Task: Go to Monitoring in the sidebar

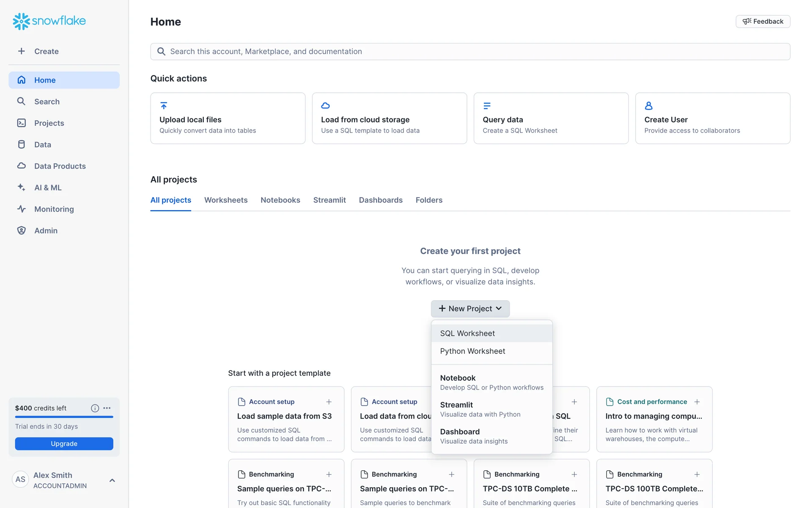Action: [54, 209]
